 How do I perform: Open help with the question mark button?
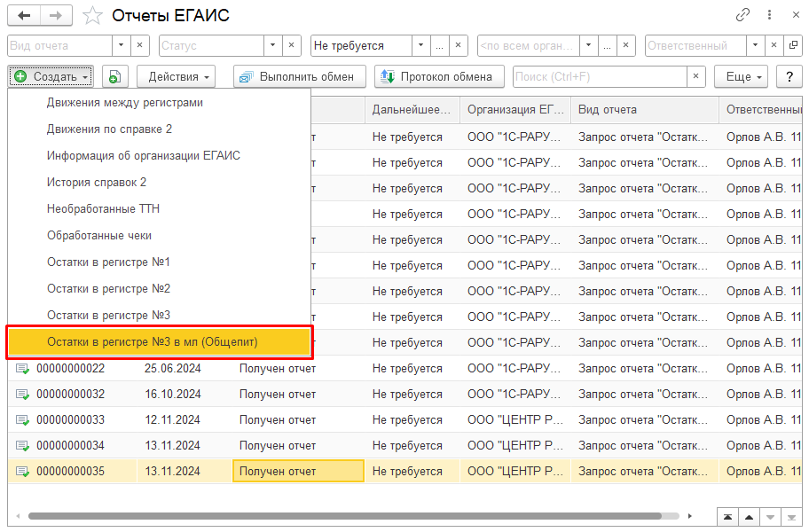[x=789, y=77]
